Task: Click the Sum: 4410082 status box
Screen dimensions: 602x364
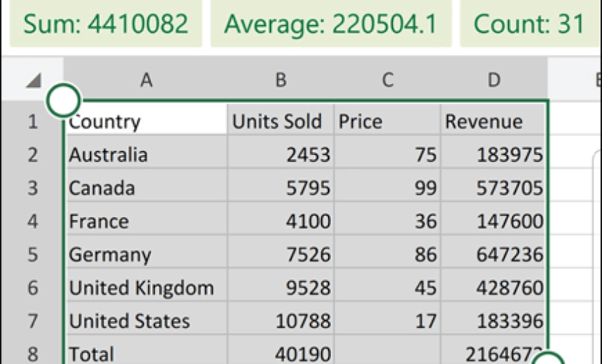Action: point(106,24)
